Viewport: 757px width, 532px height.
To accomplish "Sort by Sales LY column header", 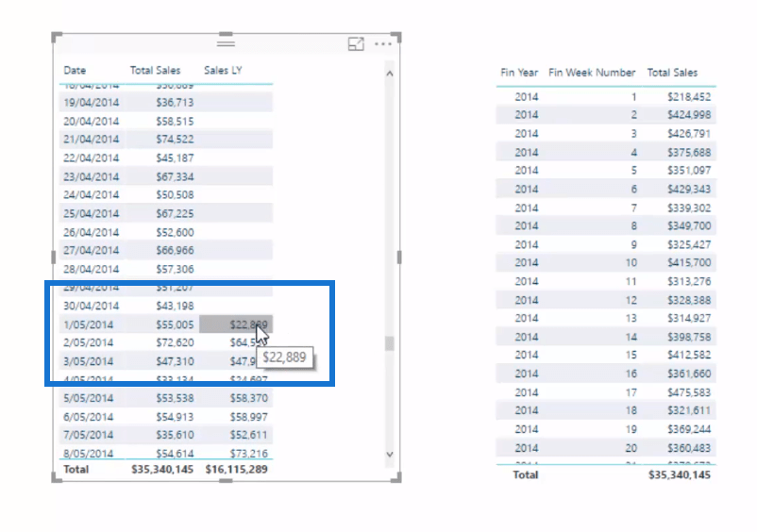I will click(x=223, y=71).
